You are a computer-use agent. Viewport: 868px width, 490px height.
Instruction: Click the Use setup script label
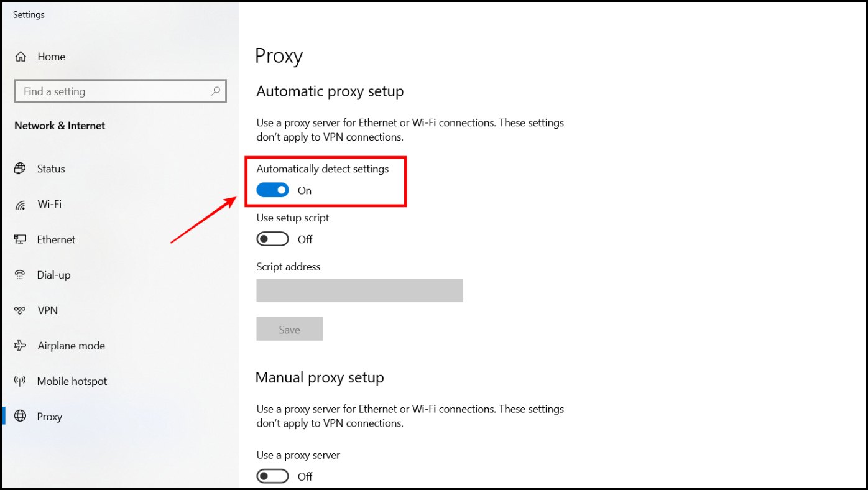coord(293,218)
